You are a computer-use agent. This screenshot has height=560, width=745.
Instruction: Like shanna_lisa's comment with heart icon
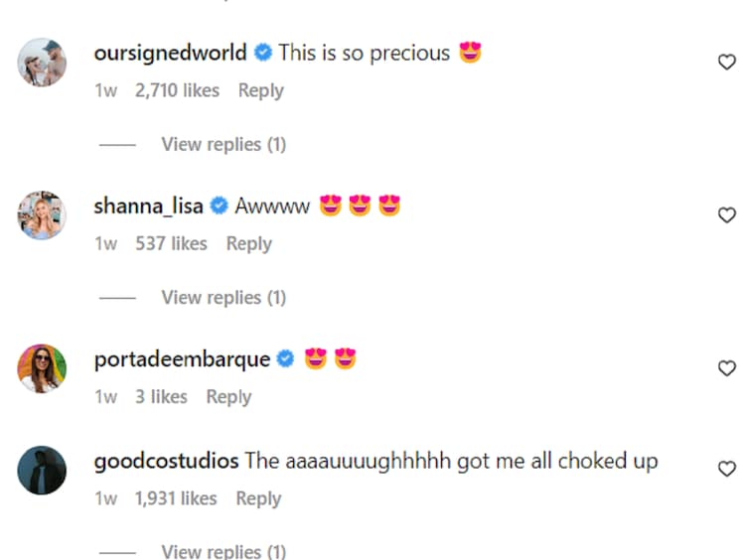pyautogui.click(x=726, y=215)
